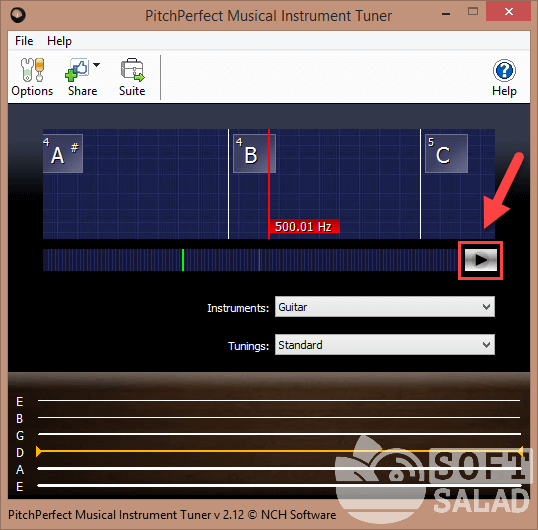Open the File menu
The image size is (538, 530).
pyautogui.click(x=24, y=41)
